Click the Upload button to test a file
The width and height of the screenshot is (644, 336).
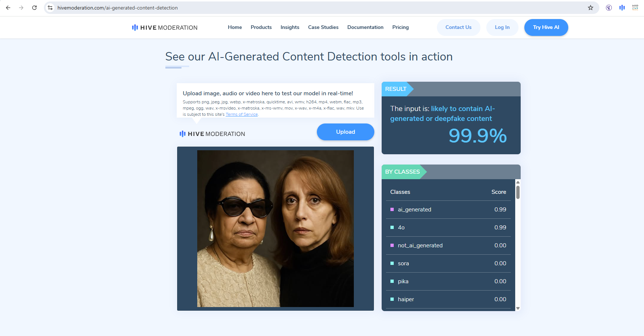345,132
